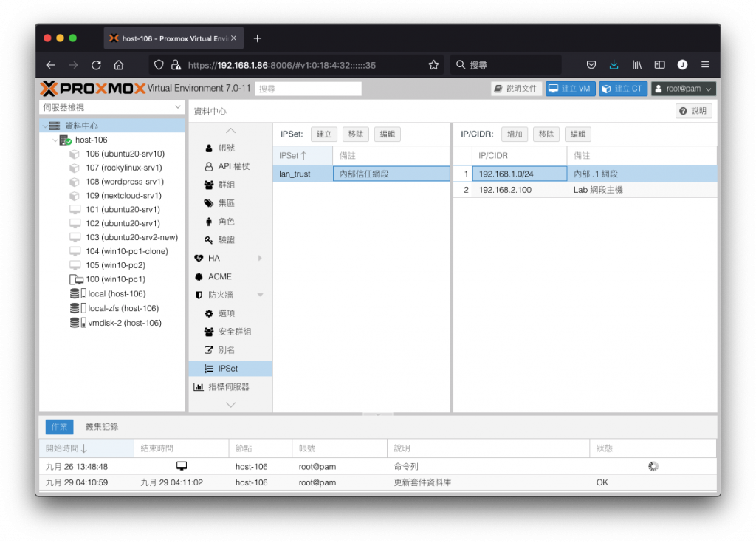This screenshot has height=543, width=756.
Task: Reload the page with refresh icon
Action: (97, 65)
